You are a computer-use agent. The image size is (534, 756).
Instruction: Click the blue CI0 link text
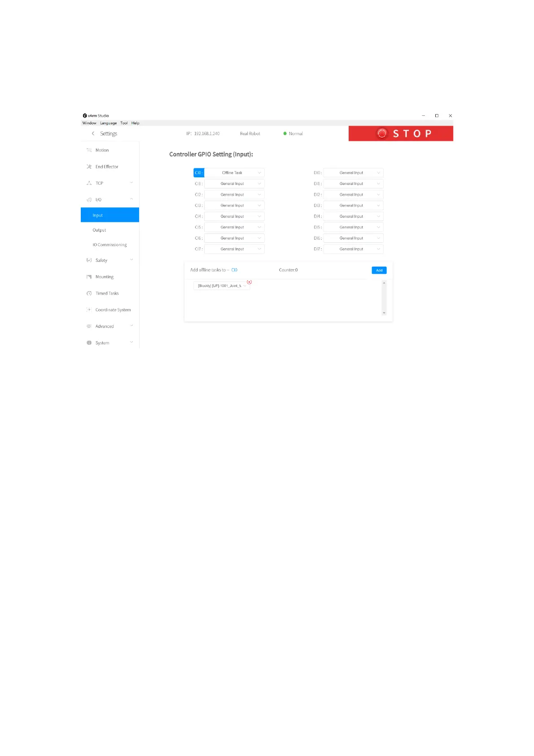[x=234, y=270]
